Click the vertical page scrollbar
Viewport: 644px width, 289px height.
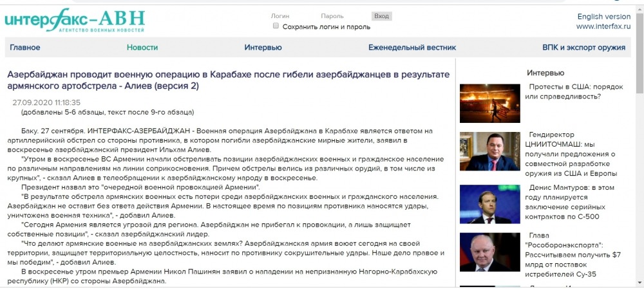639,145
